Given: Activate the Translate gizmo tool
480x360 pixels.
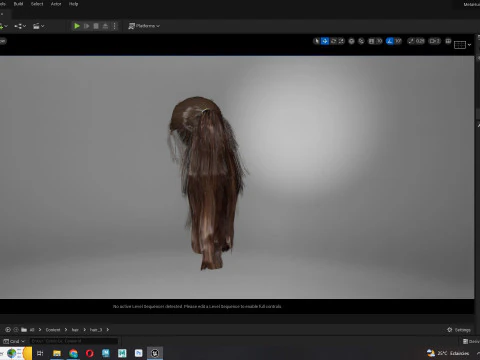Looking at the screenshot, I should click(325, 41).
